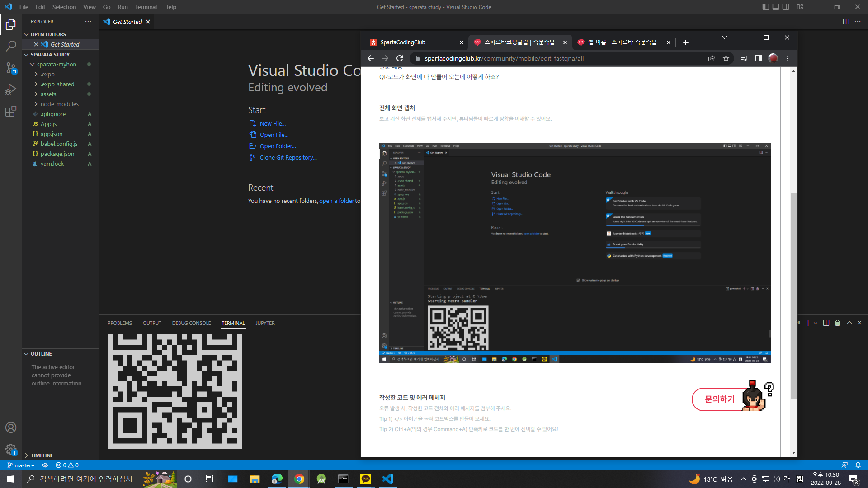
Task: Switch to SpartaCodingClub Chrome tab
Action: click(416, 42)
